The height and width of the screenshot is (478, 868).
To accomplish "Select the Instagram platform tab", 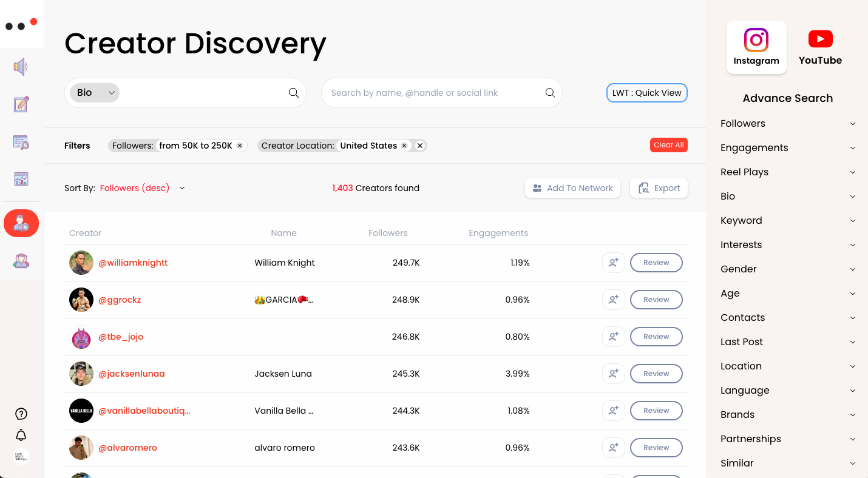I will 756,47.
